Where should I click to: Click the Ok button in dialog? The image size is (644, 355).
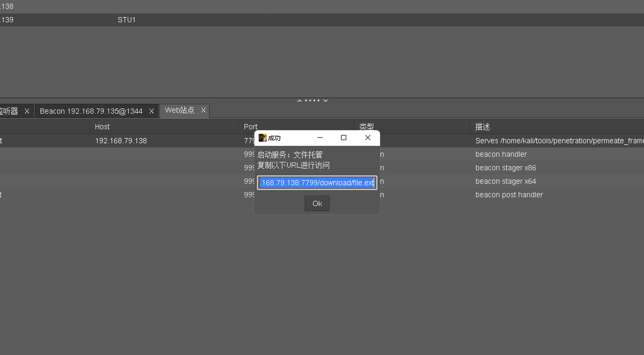[317, 203]
